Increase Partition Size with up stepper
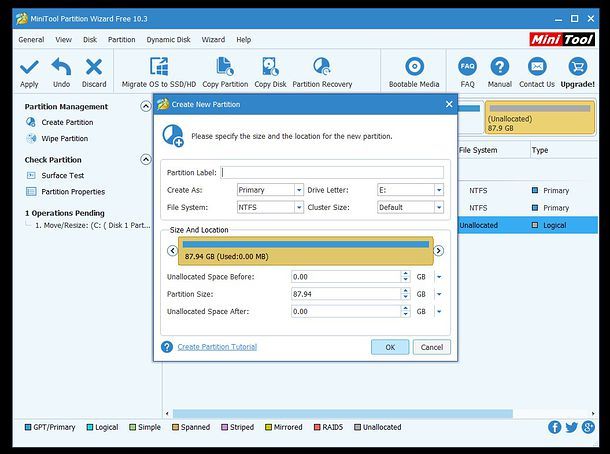This screenshot has height=454, width=610. (405, 291)
